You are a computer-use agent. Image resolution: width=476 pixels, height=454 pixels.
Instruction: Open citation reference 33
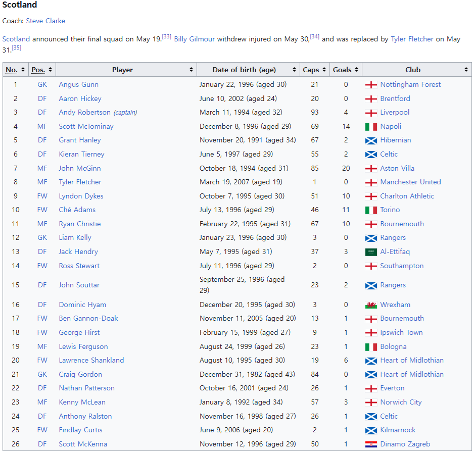point(167,37)
